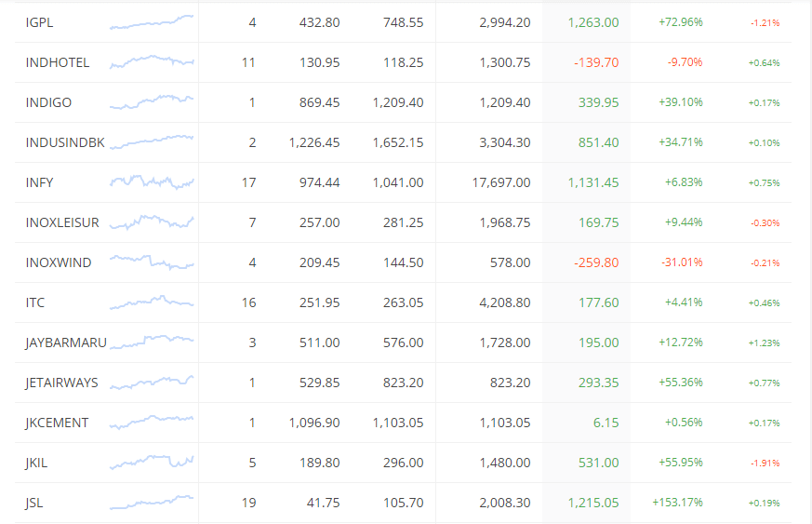View the JKCEMENT sparkline chart
812x524 pixels.
pyautogui.click(x=152, y=423)
